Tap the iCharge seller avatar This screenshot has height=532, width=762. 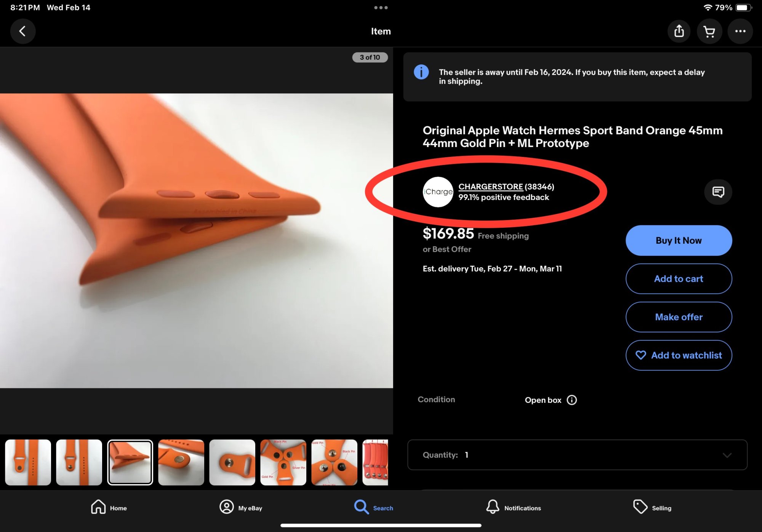coord(438,192)
